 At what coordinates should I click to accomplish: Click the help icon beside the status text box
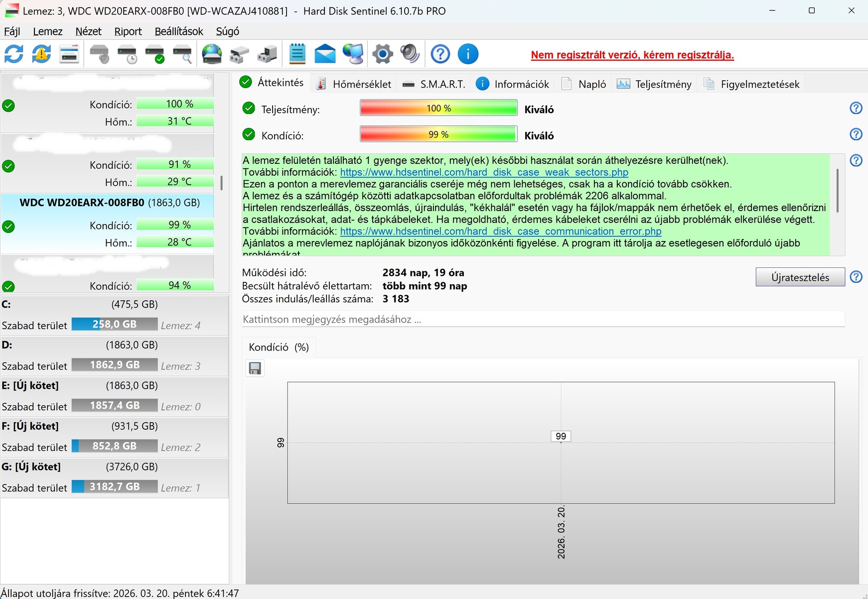[856, 160]
